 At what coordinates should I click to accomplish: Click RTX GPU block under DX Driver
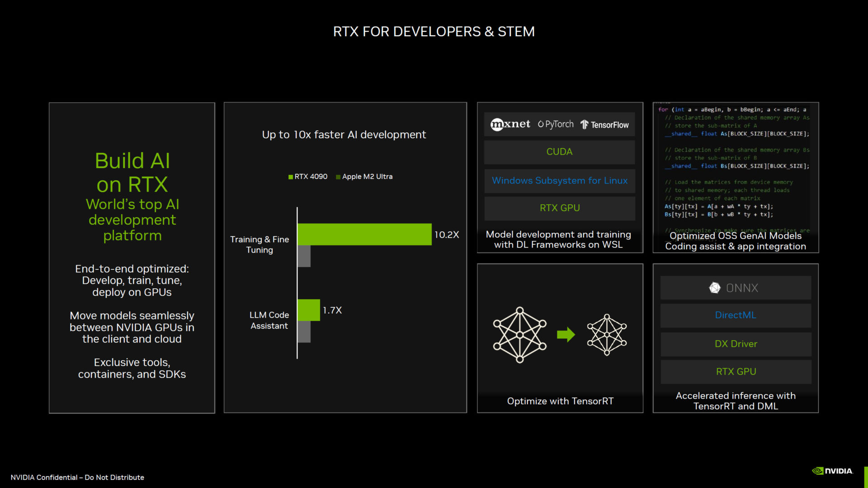click(x=735, y=371)
